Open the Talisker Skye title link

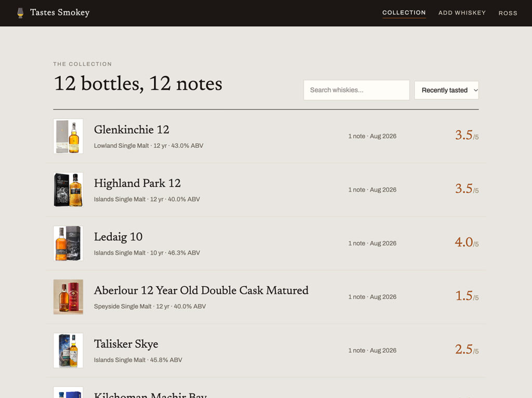tap(126, 344)
